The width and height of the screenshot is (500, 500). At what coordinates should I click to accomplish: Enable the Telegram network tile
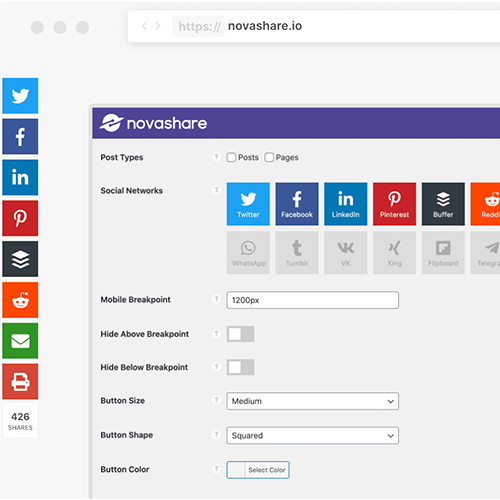pos(485,253)
